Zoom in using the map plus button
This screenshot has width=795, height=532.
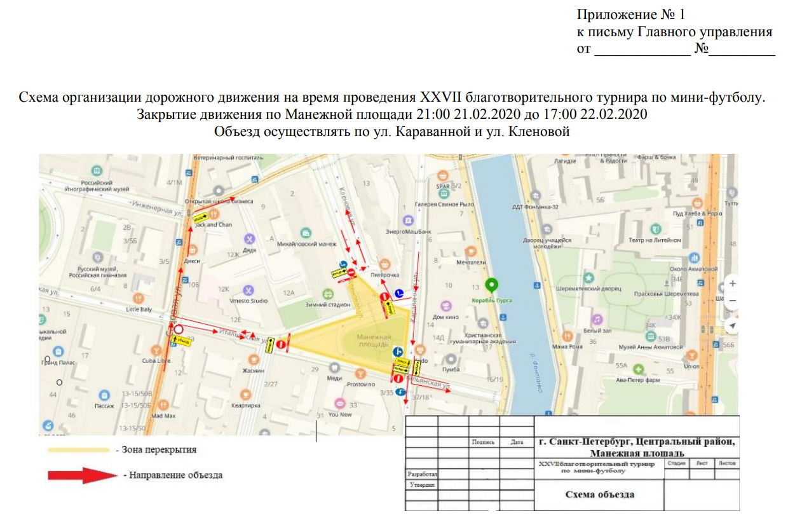click(733, 283)
